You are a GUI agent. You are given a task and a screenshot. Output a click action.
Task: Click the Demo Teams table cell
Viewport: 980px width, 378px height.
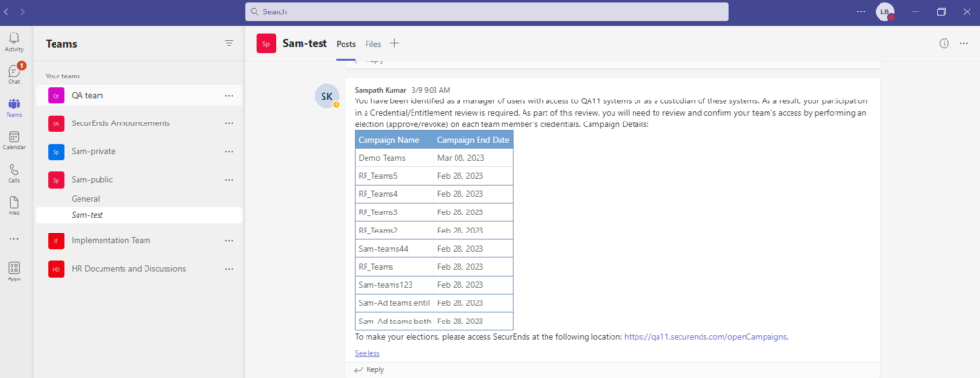(x=395, y=158)
